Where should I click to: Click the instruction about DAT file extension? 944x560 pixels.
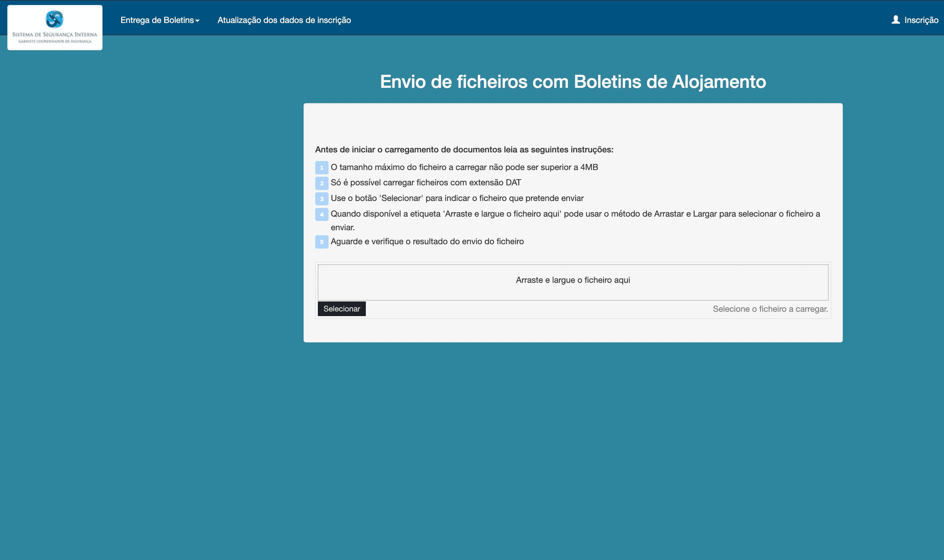(x=426, y=183)
